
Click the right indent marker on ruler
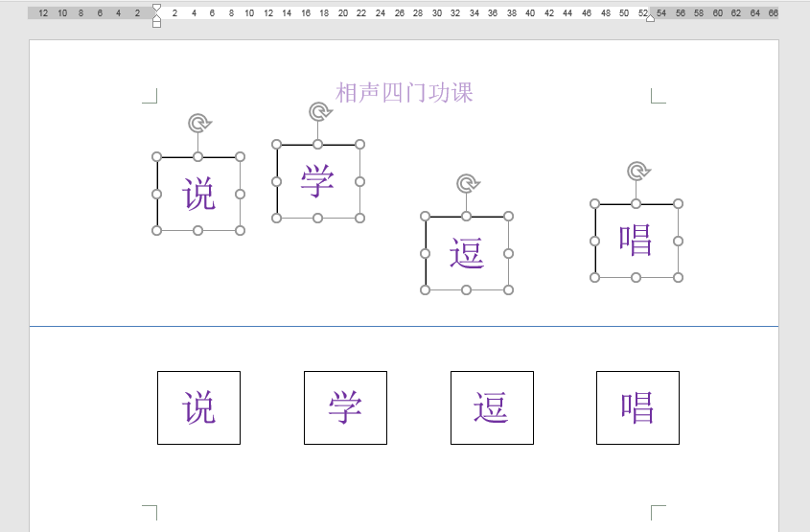coord(650,18)
